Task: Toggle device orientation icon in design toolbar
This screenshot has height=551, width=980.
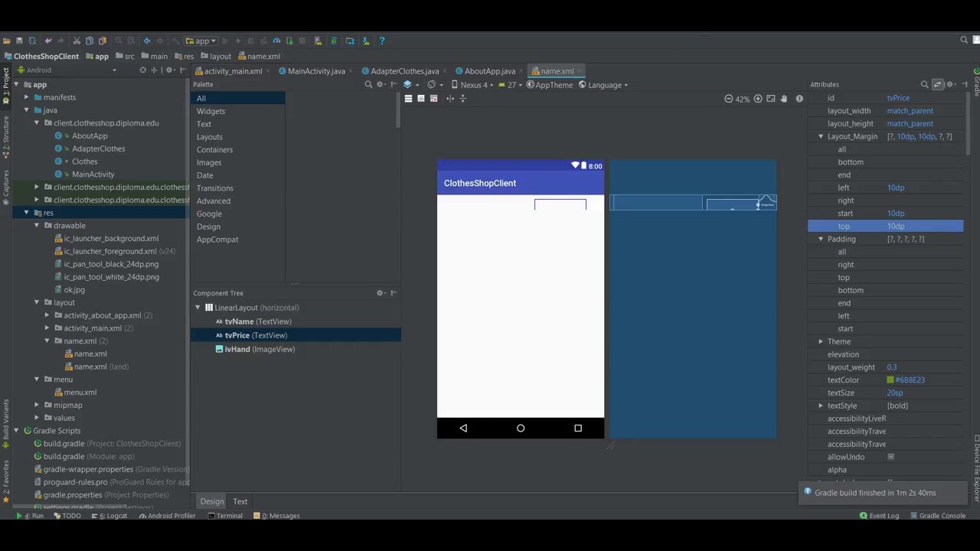Action: pos(433,85)
